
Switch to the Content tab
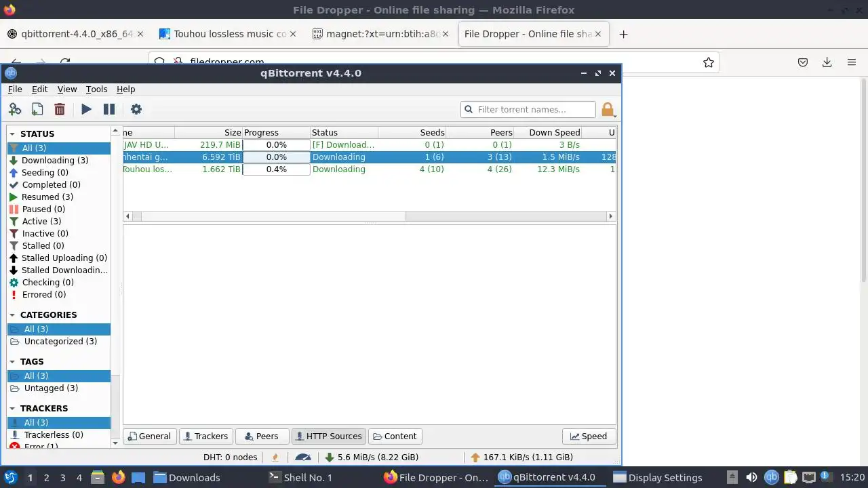pos(395,436)
